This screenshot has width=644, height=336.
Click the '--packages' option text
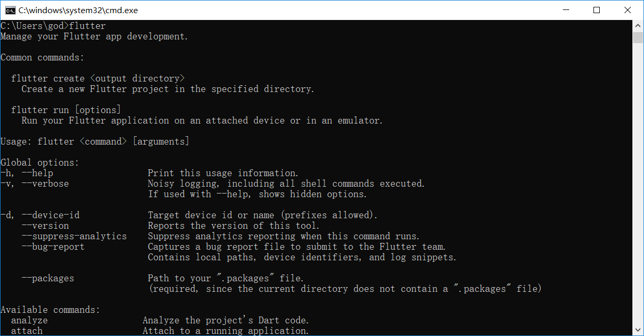pyautogui.click(x=48, y=278)
